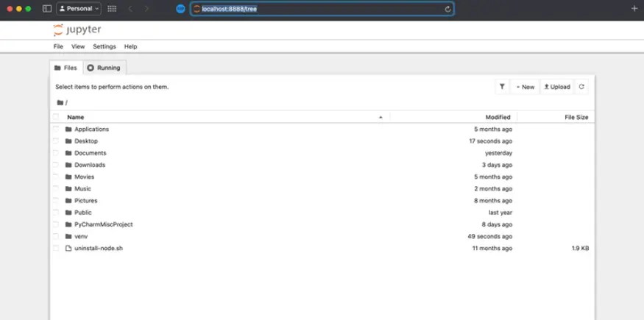Refresh the file list
Viewport: 644px width, 320px height.
[581, 87]
